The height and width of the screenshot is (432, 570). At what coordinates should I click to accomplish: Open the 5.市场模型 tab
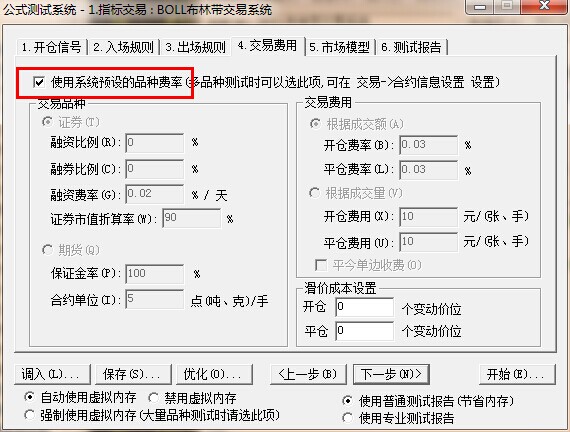[x=340, y=47]
